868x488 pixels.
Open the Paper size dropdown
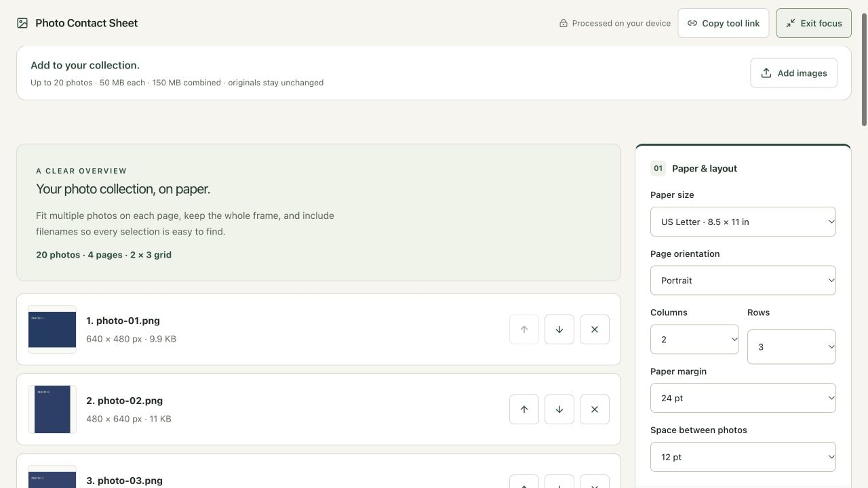coord(743,222)
